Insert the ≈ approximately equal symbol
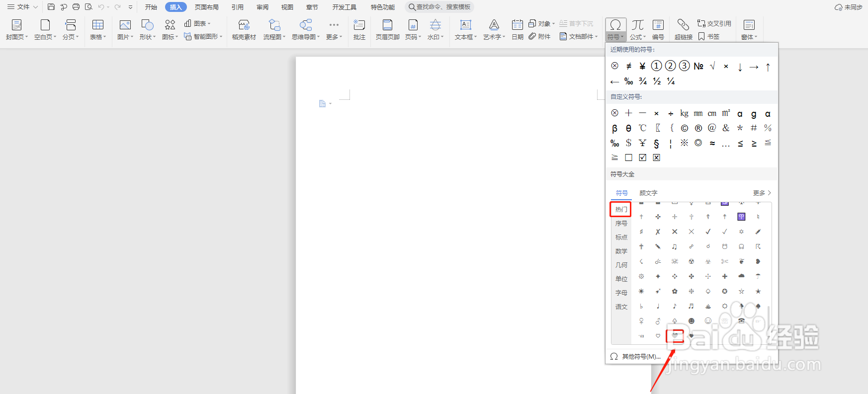 coord(712,143)
